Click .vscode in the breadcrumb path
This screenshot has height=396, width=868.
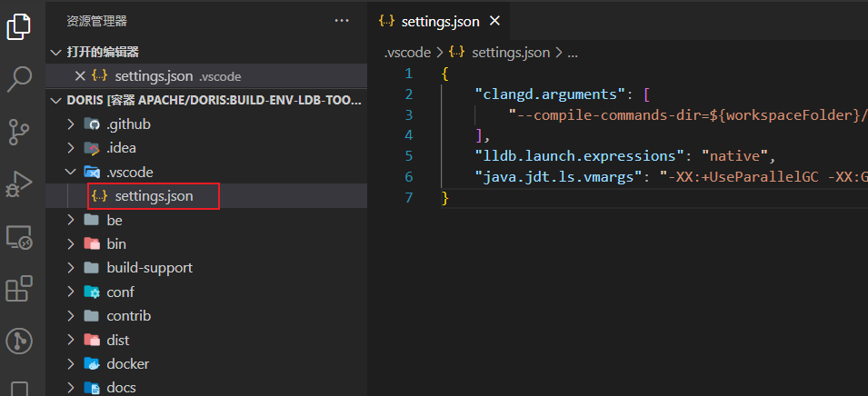tap(406, 53)
